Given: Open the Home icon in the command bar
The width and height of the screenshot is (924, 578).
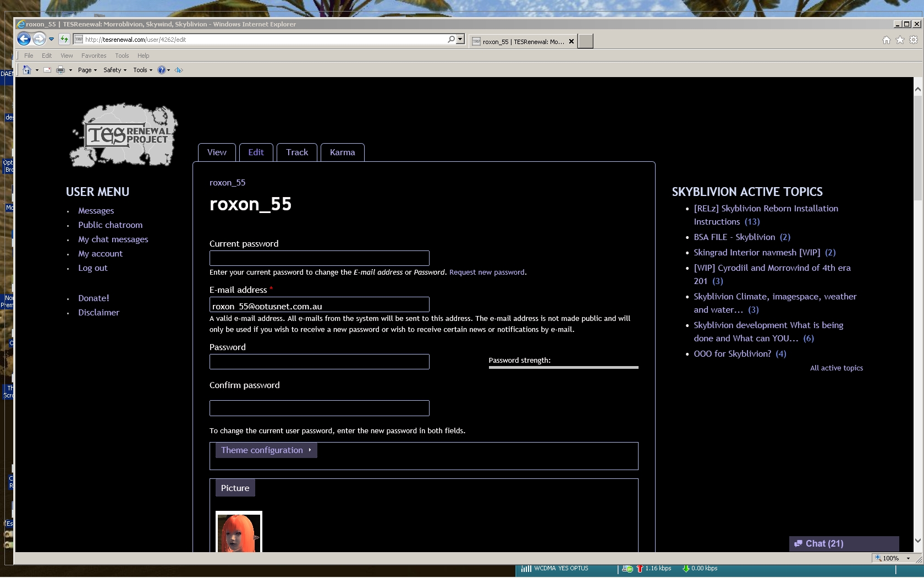Looking at the screenshot, I should click(27, 70).
